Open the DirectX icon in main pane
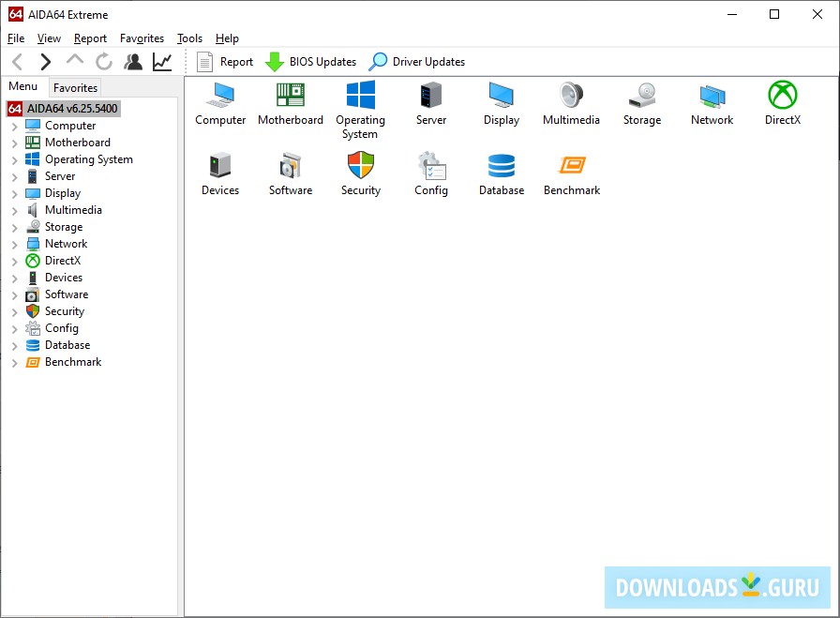The image size is (840, 618). coord(783,95)
